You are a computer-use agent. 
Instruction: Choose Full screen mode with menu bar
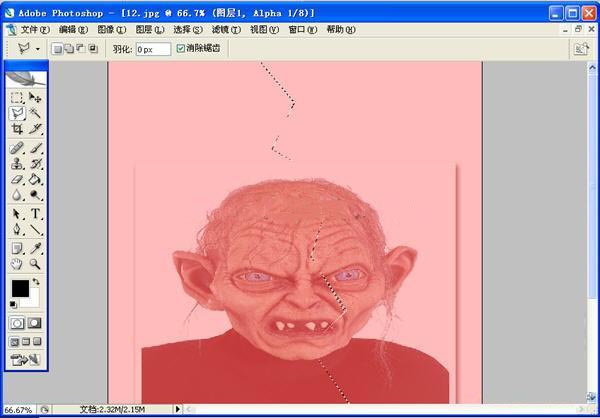(26, 341)
